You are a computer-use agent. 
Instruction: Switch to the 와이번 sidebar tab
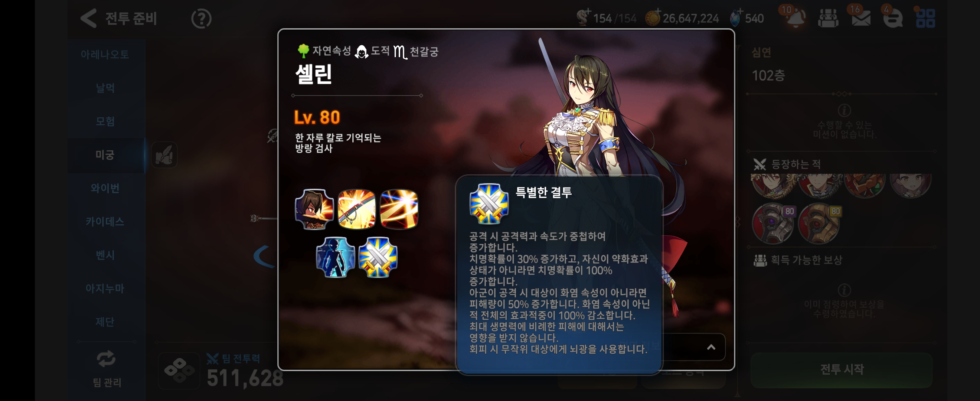pos(105,188)
